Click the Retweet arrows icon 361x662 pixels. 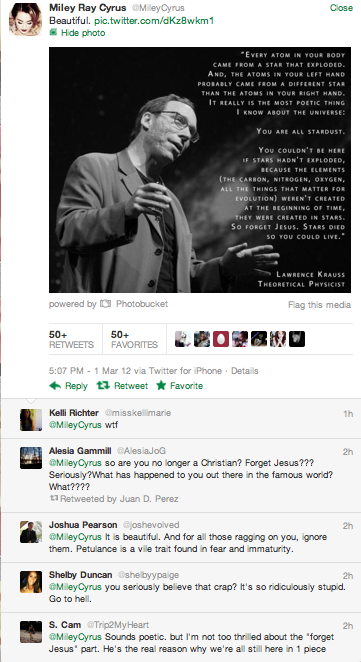tap(103, 385)
